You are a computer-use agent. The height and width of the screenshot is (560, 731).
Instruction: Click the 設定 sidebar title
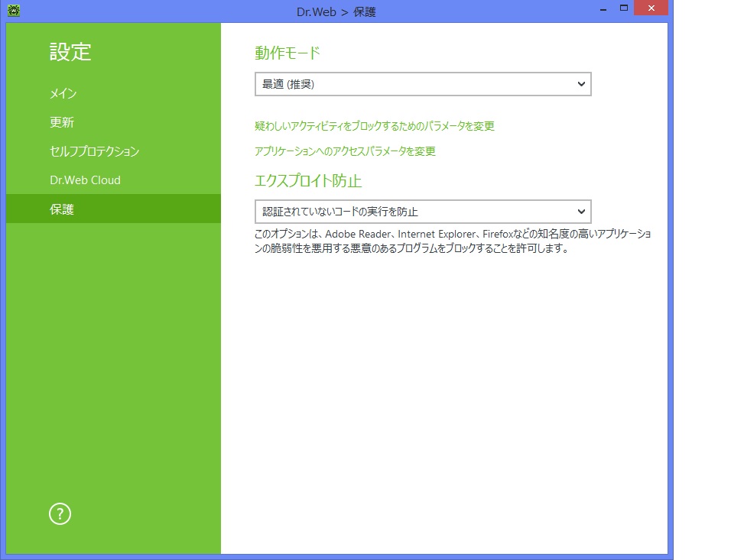70,51
